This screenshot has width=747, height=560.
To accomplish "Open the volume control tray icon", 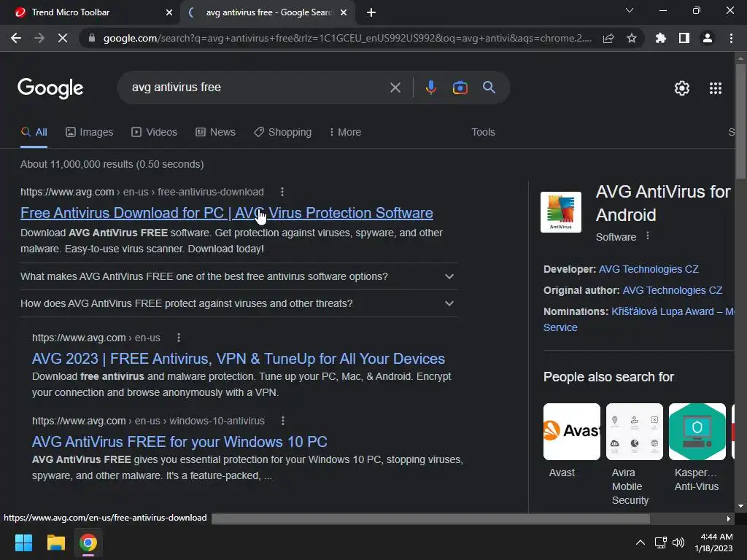I will pyautogui.click(x=678, y=542).
